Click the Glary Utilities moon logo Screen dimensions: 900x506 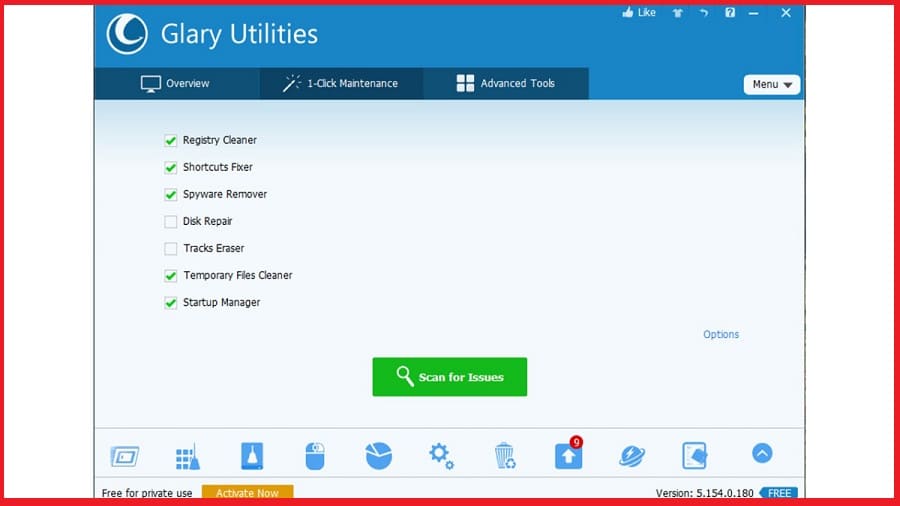[x=127, y=34]
